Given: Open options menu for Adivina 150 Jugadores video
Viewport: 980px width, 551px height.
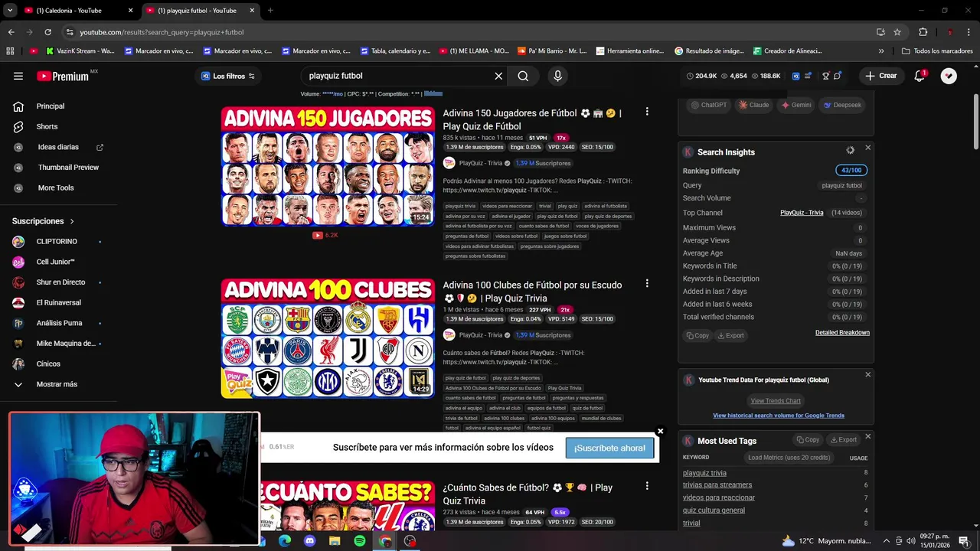Looking at the screenshot, I should 647,112.
